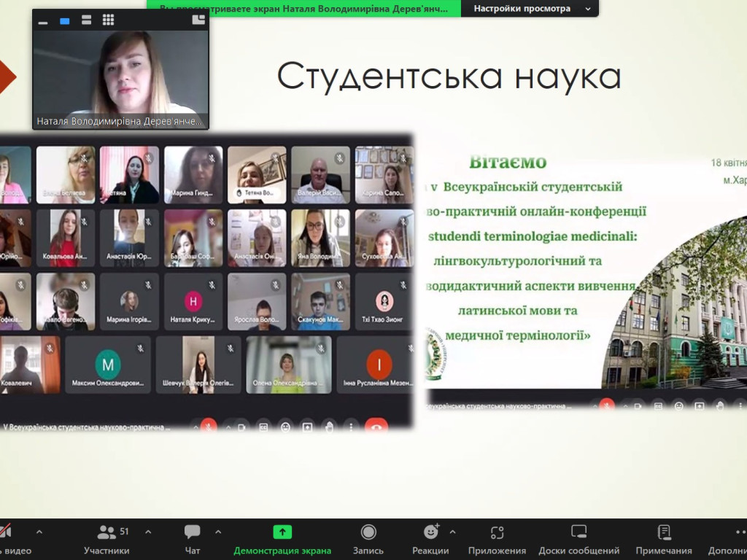This screenshot has height=560, width=747.
Task: Select Карина Сапо... participant tile
Action: 384,175
